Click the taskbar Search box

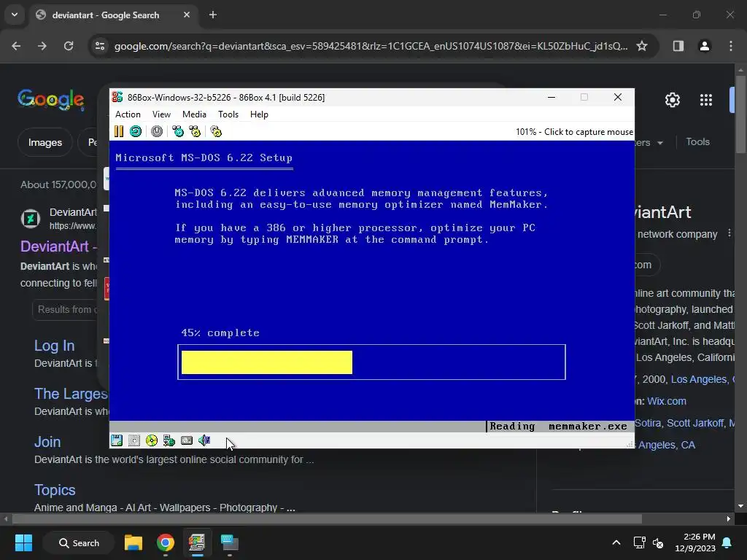79,542
